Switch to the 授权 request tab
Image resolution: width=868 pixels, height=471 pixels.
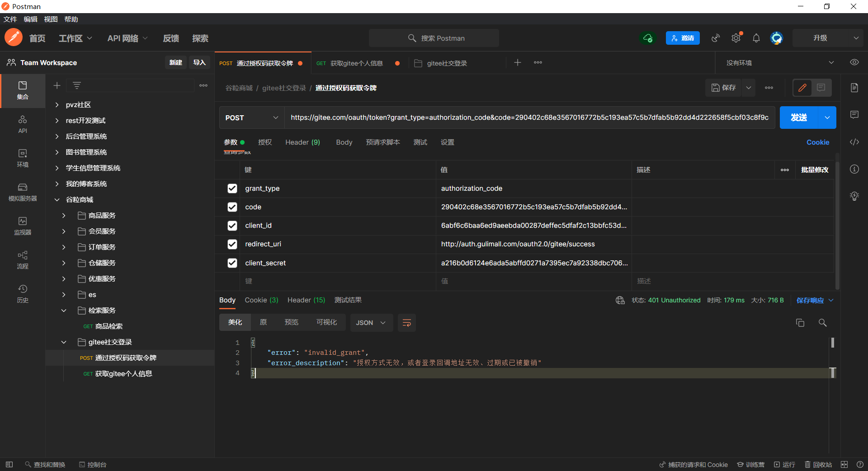(x=265, y=142)
